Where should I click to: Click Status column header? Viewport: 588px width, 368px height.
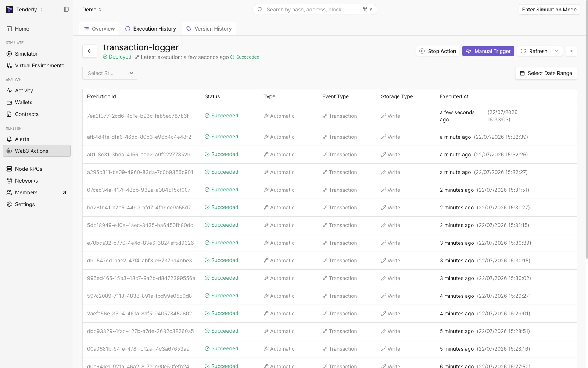pos(212,96)
